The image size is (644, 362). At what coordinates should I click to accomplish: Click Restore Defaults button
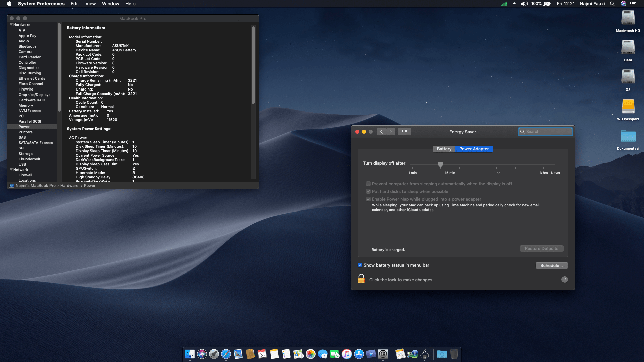coord(541,248)
